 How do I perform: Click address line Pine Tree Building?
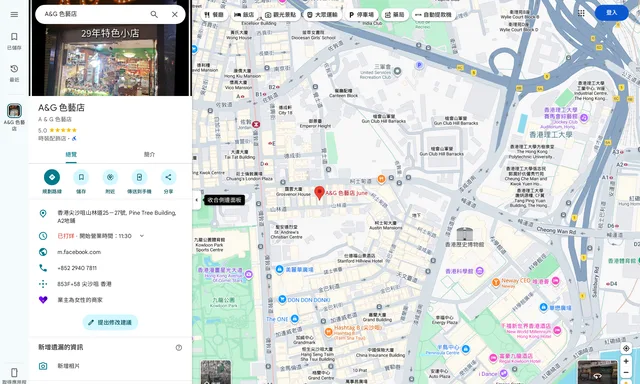(x=110, y=217)
